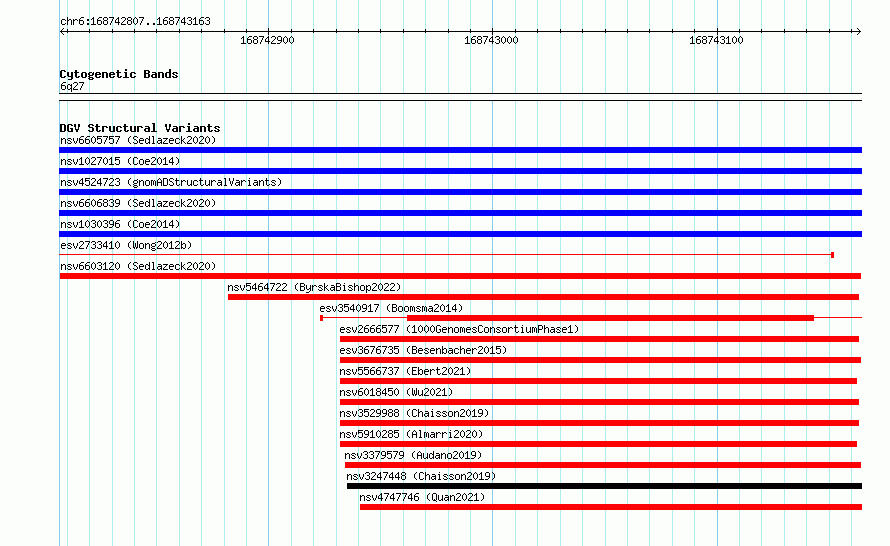Image resolution: width=890 pixels, height=546 pixels.
Task: Select the nsv5464722 (ByrskaBishop2022) label
Action: [314, 287]
